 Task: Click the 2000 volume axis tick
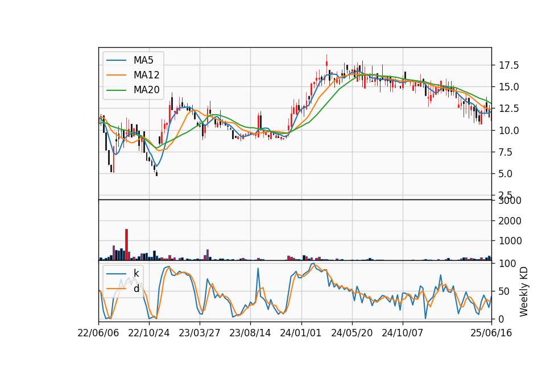(x=510, y=221)
